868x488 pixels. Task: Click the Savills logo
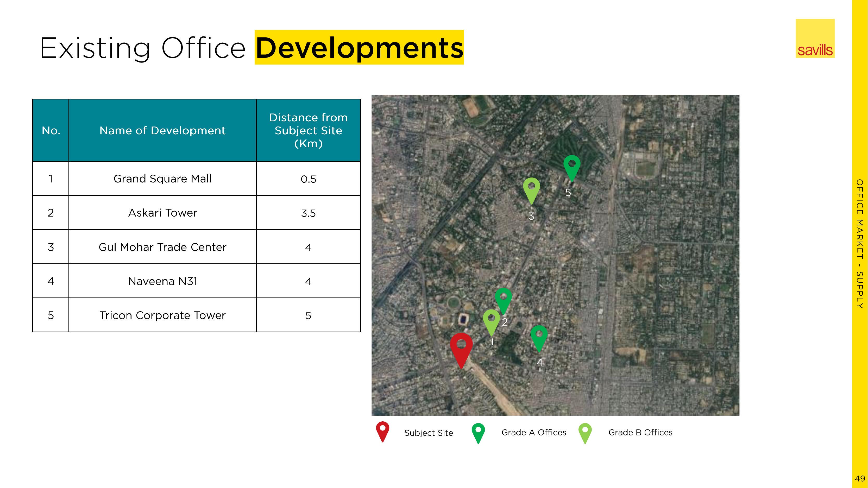(815, 39)
